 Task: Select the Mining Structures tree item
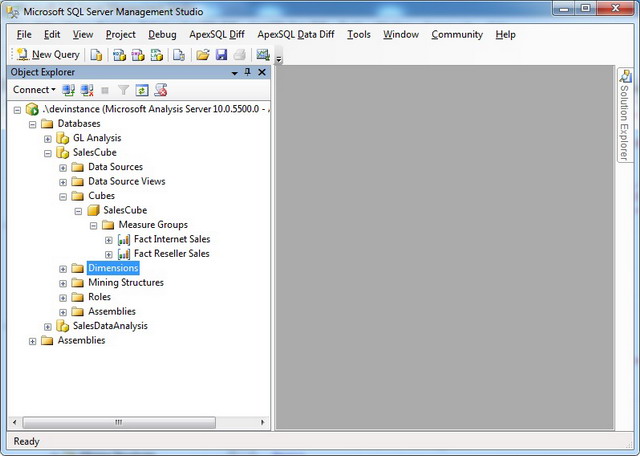point(126,282)
